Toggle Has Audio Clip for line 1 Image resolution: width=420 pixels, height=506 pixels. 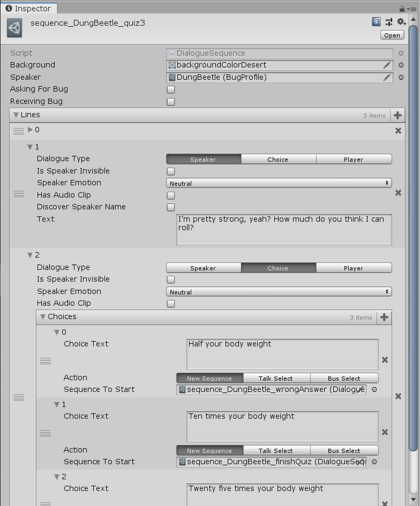click(x=171, y=195)
